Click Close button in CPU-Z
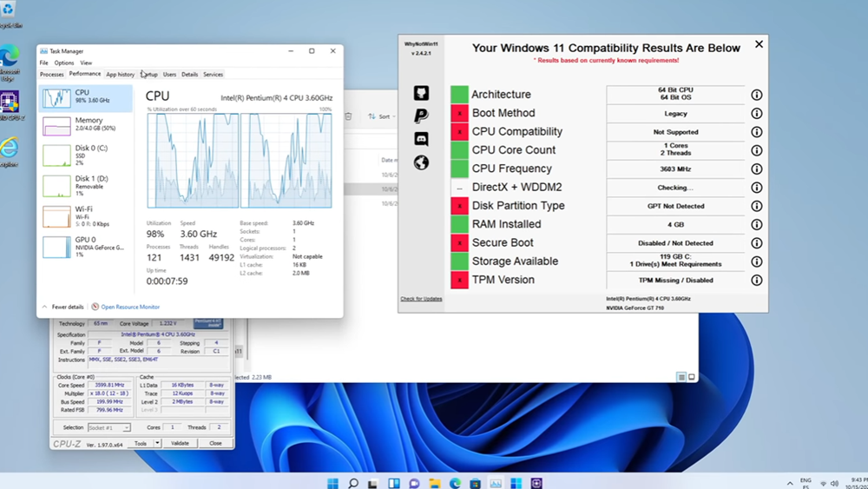This screenshot has width=868, height=489. pyautogui.click(x=215, y=443)
